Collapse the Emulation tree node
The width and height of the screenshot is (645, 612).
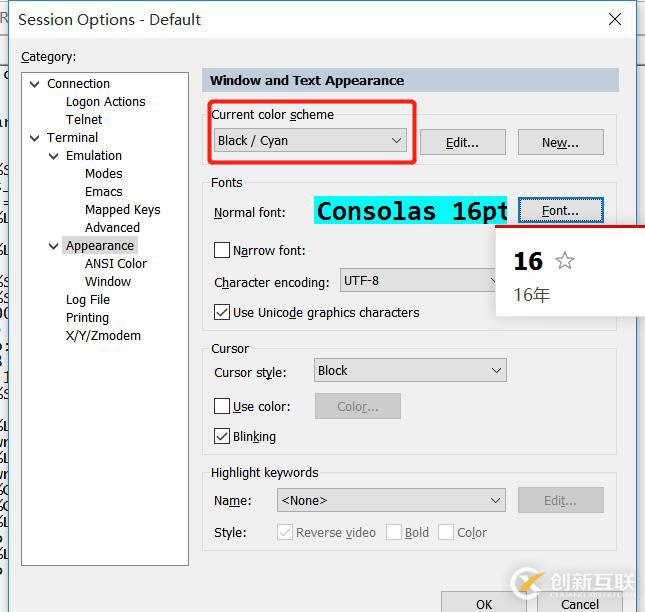pyautogui.click(x=53, y=156)
